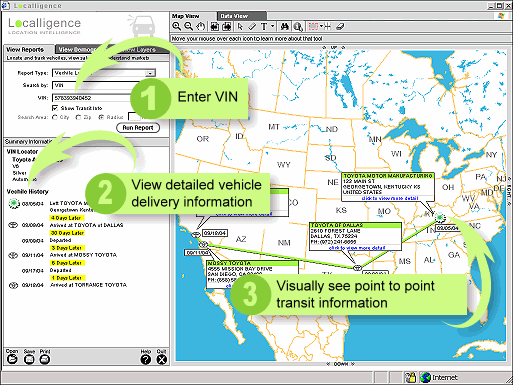Click the '30 Days Later' yellow label

pos(67,233)
